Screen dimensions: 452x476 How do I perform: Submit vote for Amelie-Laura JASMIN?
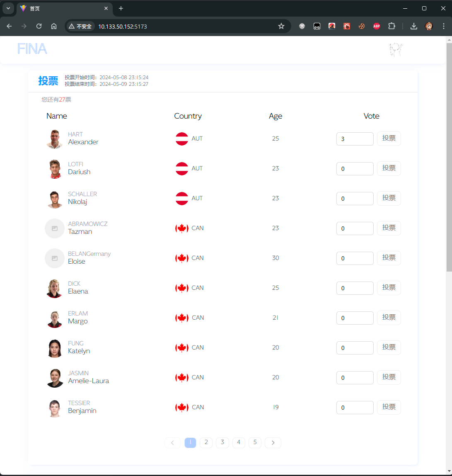pyautogui.click(x=389, y=377)
